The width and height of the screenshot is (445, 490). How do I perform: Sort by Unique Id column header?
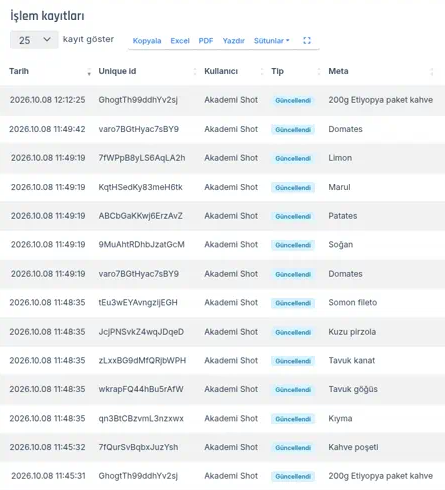click(x=117, y=71)
